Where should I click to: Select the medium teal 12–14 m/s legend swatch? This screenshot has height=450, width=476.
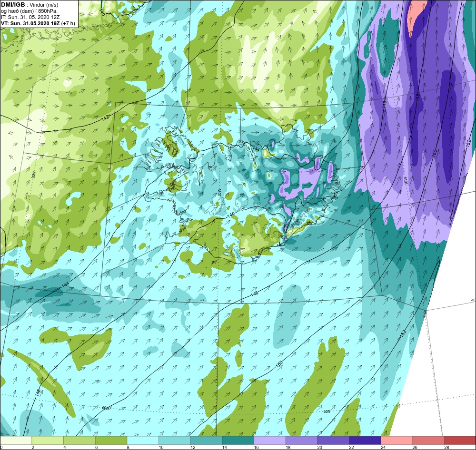[206, 440]
